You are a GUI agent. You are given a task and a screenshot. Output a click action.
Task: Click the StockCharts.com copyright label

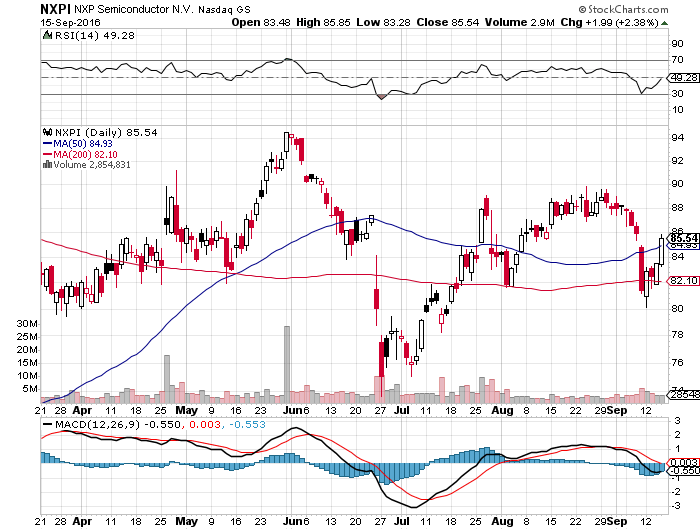point(624,9)
